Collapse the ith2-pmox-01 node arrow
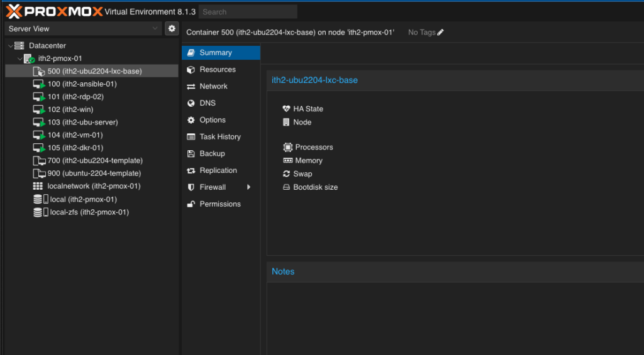 tap(19, 58)
